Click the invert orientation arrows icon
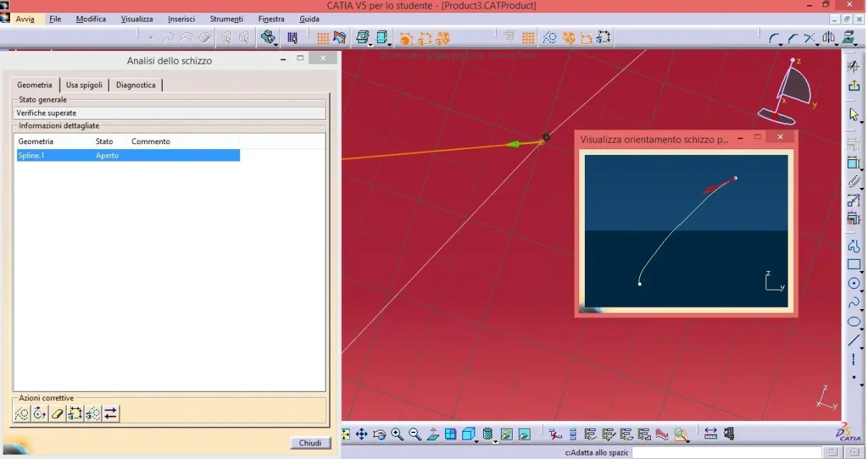This screenshot has height=459, width=868. click(x=110, y=413)
